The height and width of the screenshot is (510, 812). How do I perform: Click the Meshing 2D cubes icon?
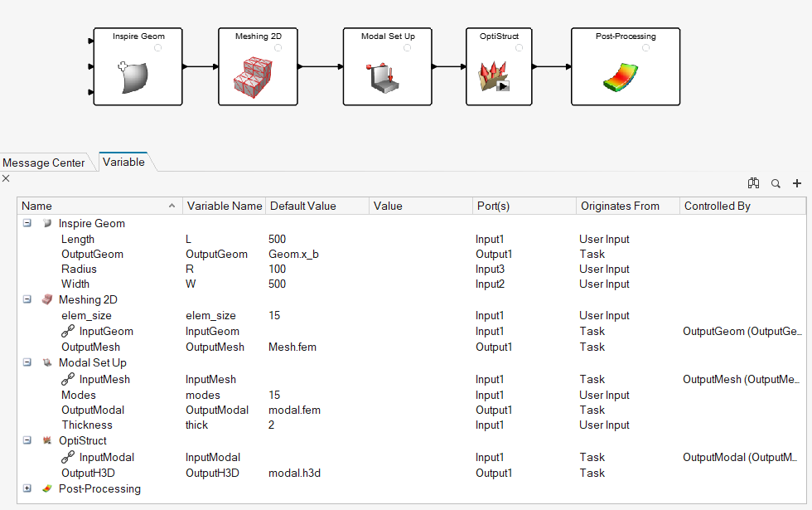click(257, 78)
